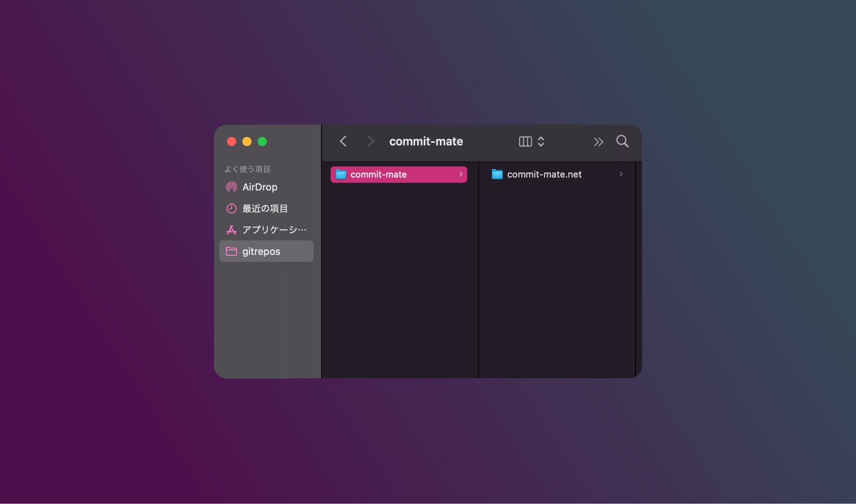Expand the toolbar overflow double-chevron
This screenshot has height=504, width=856.
click(598, 142)
